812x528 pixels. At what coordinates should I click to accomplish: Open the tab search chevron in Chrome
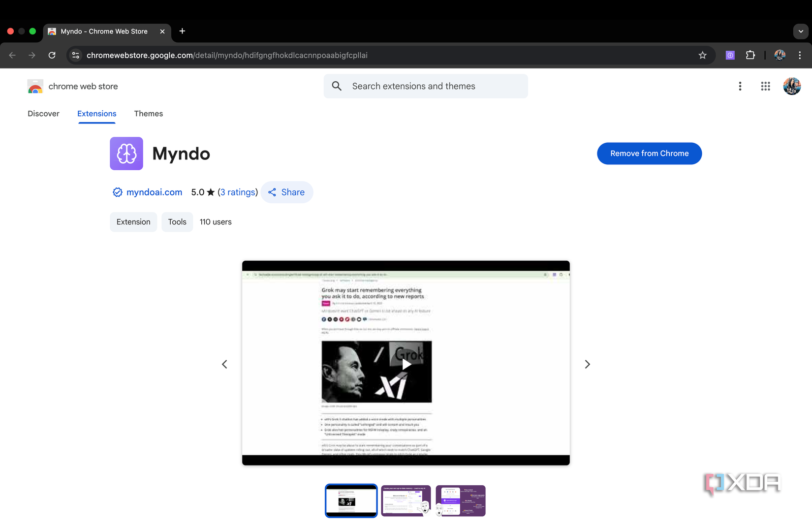coord(800,31)
